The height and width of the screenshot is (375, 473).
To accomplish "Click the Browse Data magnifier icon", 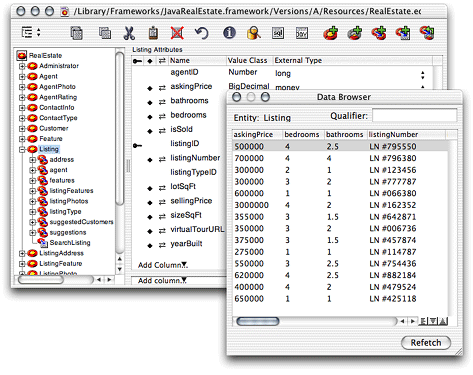I will pos(254,33).
